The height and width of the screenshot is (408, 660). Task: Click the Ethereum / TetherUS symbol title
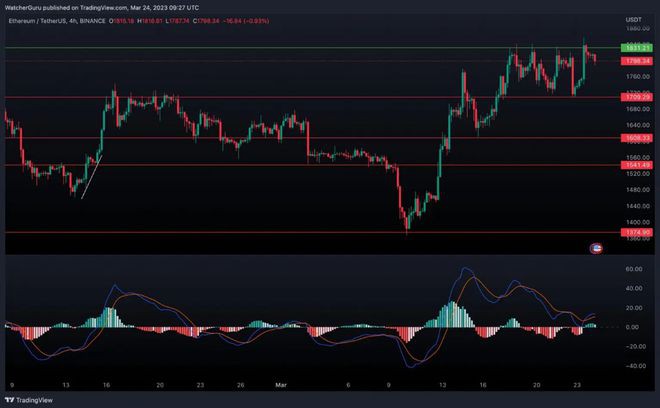[38, 20]
